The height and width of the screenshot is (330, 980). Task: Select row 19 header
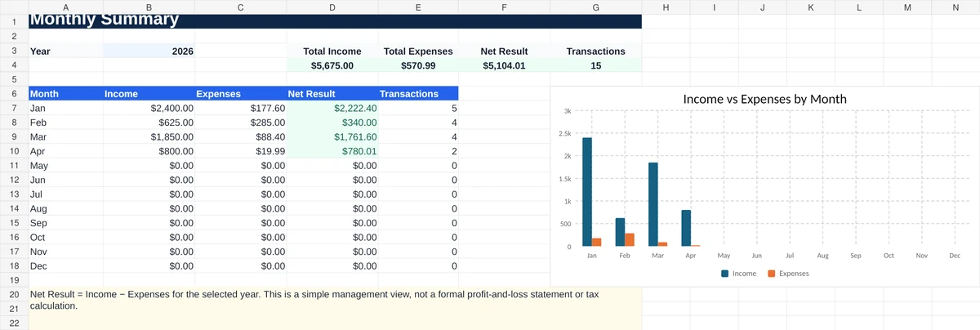click(14, 280)
